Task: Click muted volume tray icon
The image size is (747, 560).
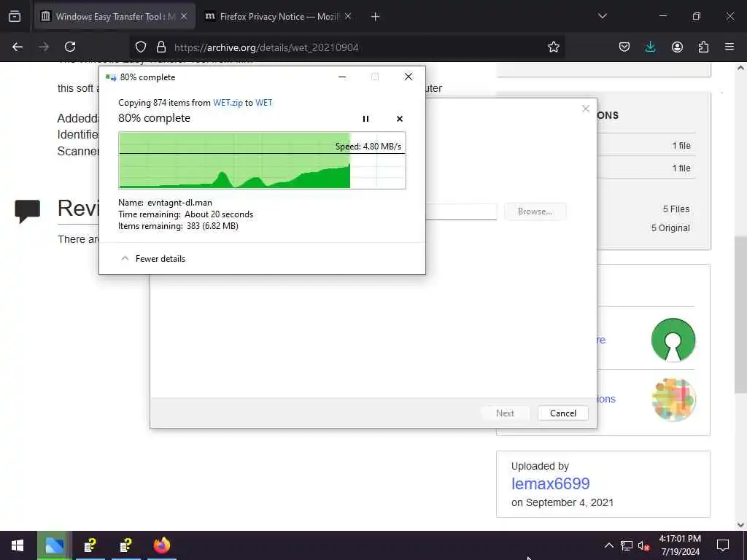Action: [x=643, y=545]
